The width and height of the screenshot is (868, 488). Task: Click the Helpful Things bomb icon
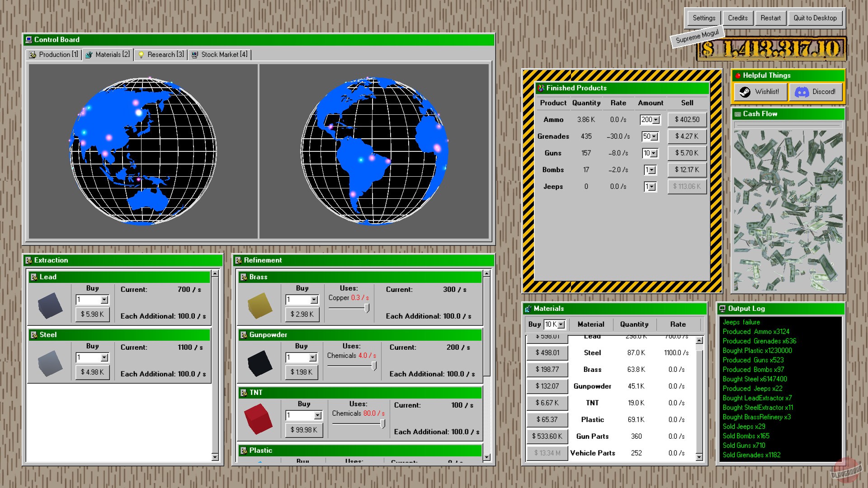739,75
